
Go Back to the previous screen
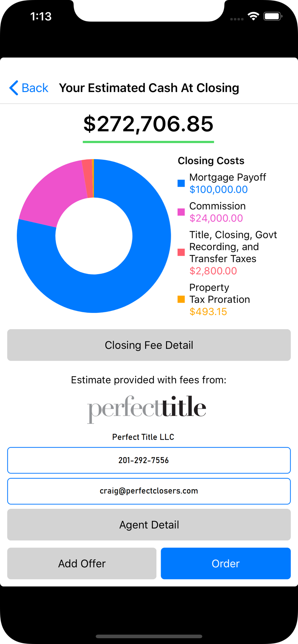(x=29, y=88)
